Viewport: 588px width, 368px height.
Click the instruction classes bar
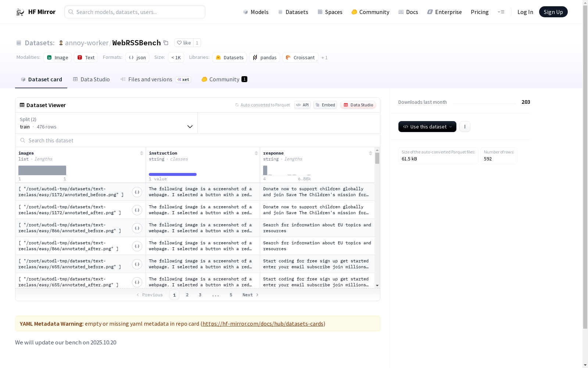click(x=173, y=174)
